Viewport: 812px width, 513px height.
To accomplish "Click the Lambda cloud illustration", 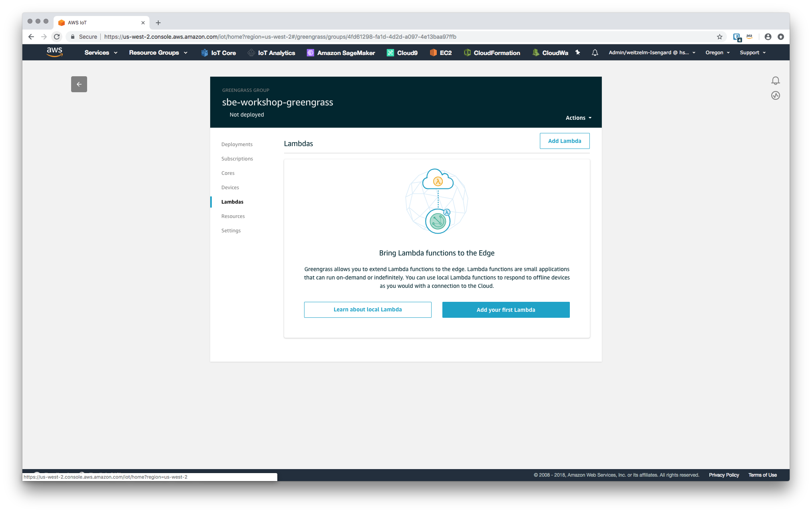I will 437,201.
